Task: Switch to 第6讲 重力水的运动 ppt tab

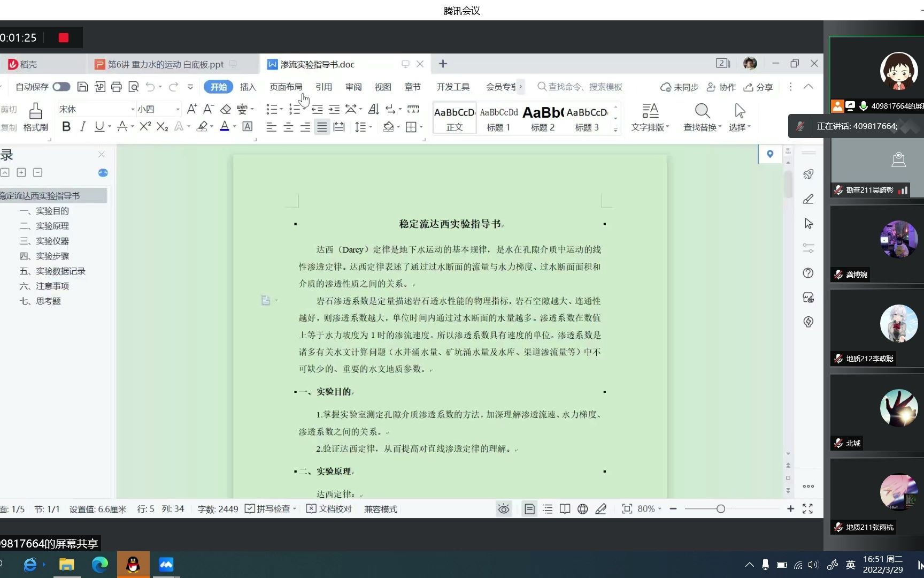Action: [x=166, y=64]
